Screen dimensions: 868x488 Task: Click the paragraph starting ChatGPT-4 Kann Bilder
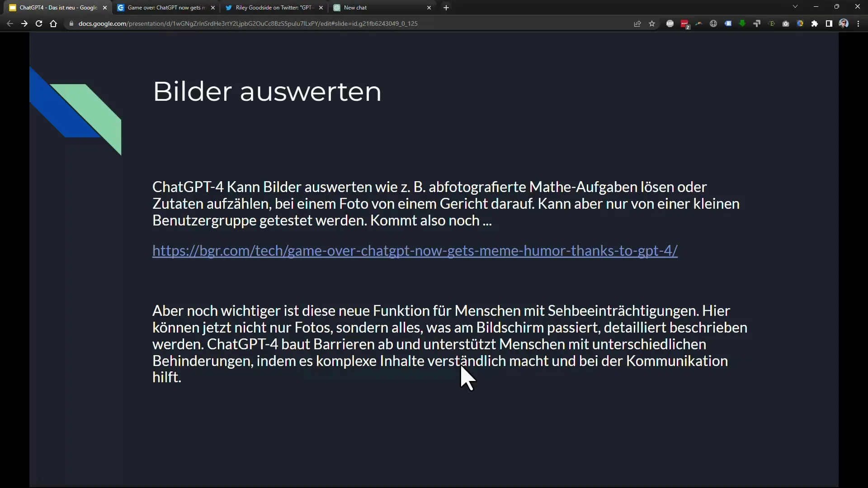tap(446, 204)
